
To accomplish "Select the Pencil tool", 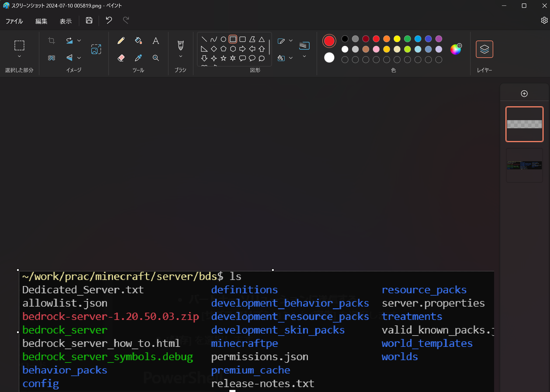I will (121, 41).
